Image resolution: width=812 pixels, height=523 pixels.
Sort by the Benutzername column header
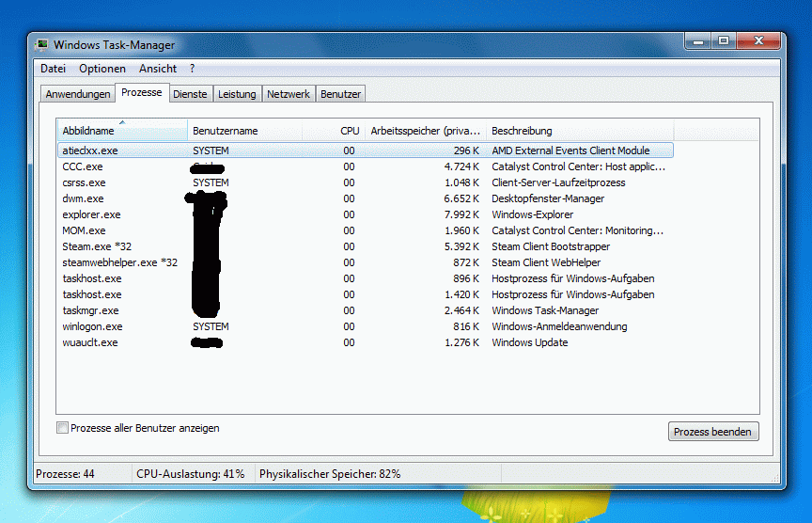tap(244, 131)
